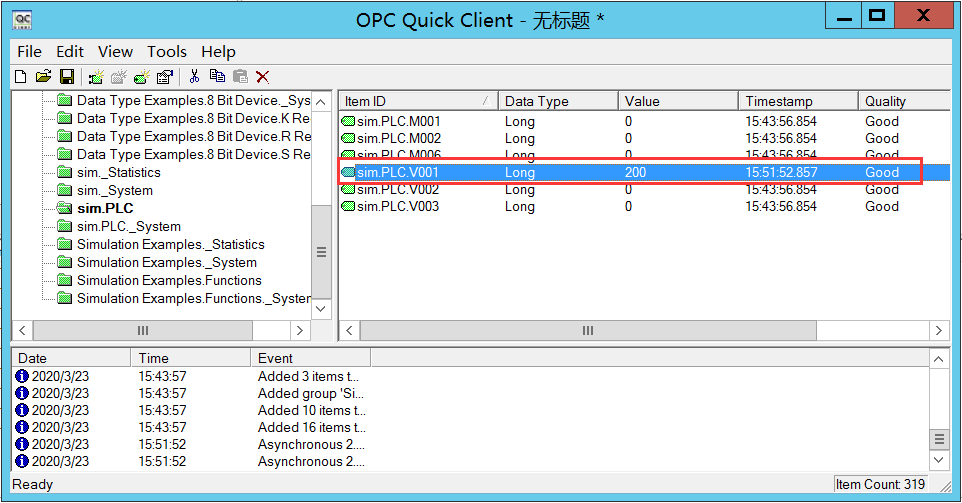962x503 pixels.
Task: Open the Tools menu
Action: [166, 52]
